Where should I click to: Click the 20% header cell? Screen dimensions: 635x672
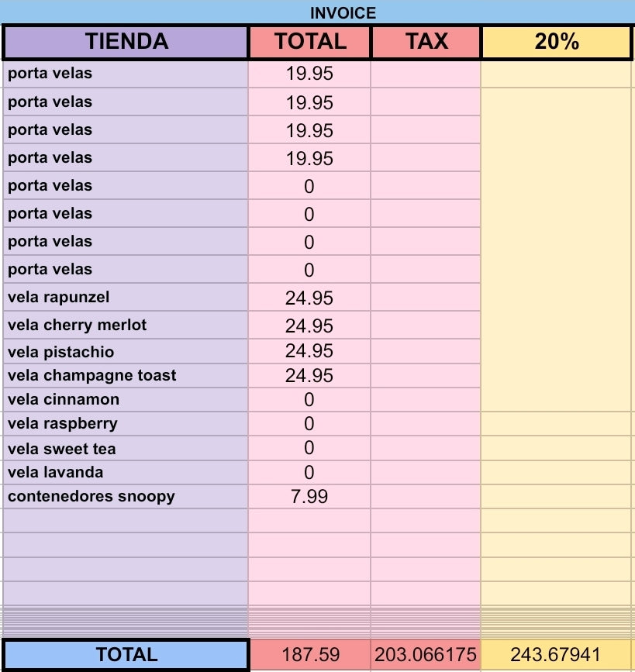557,42
